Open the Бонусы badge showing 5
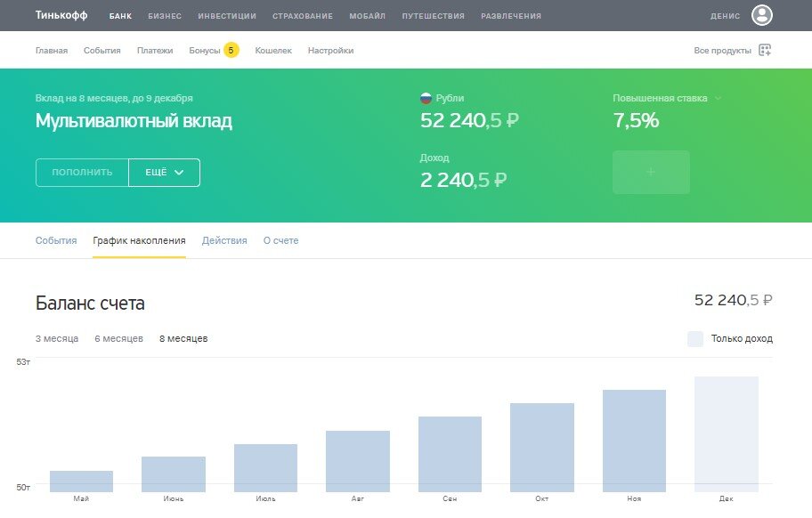This screenshot has width=812, height=518. (231, 50)
